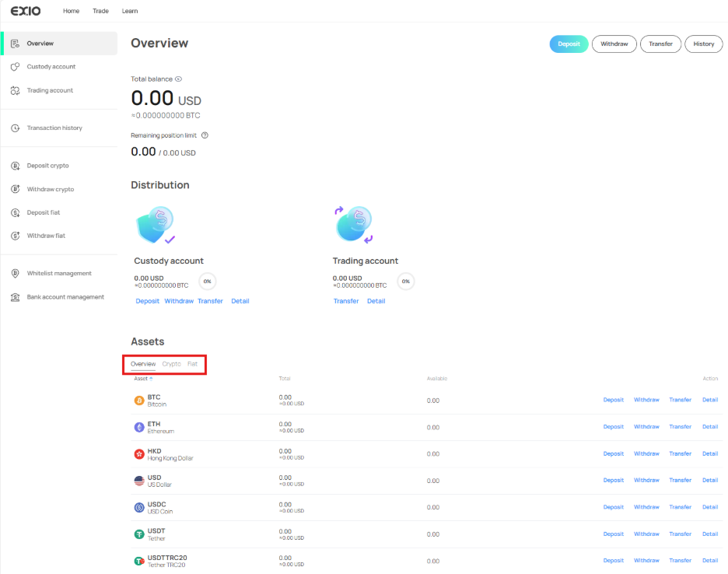Open Whitelist management in sidebar
Image resolution: width=728 pixels, height=574 pixels.
tap(58, 274)
